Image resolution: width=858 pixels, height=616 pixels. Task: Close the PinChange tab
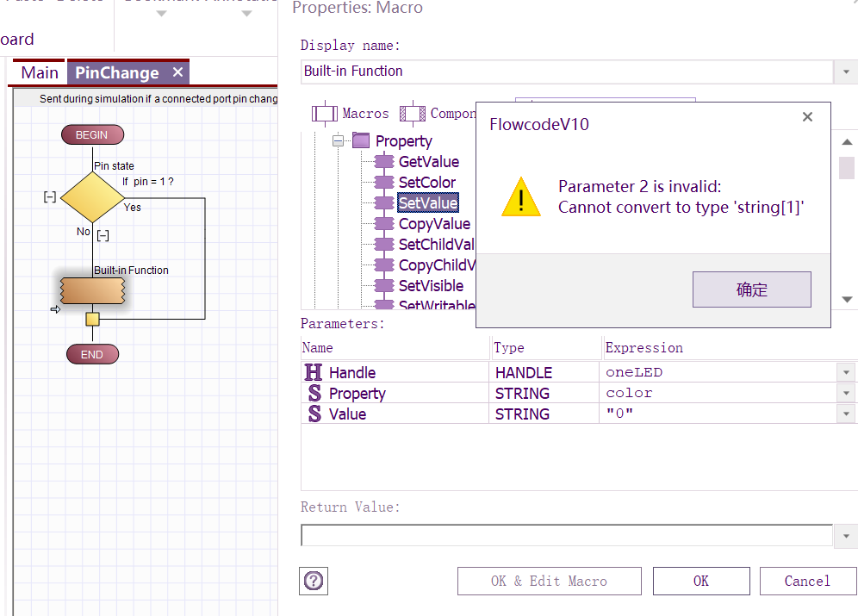tap(177, 72)
